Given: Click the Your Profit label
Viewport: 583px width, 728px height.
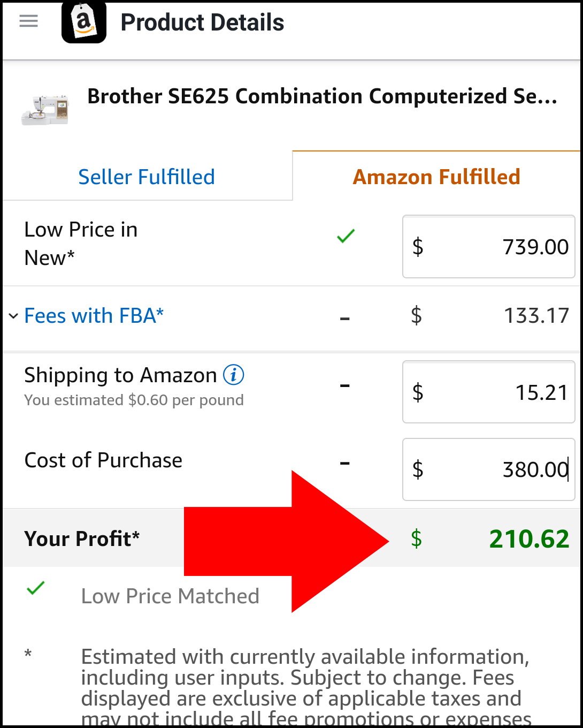Looking at the screenshot, I should (x=82, y=539).
